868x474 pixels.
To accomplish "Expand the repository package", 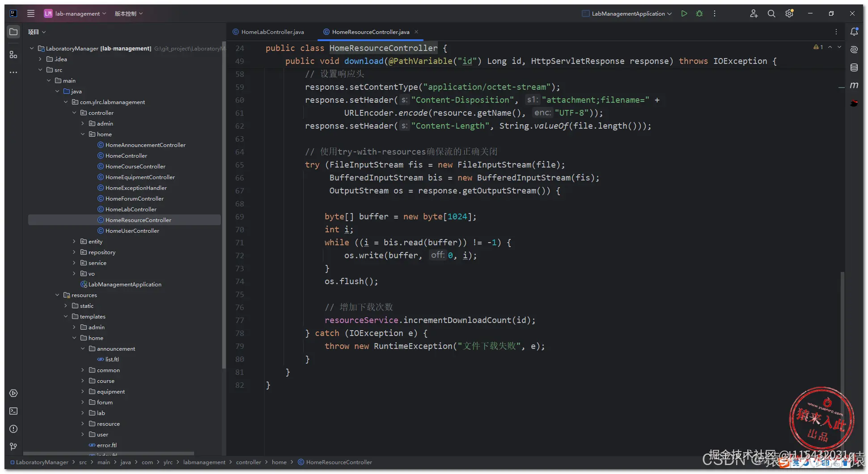I will point(74,252).
